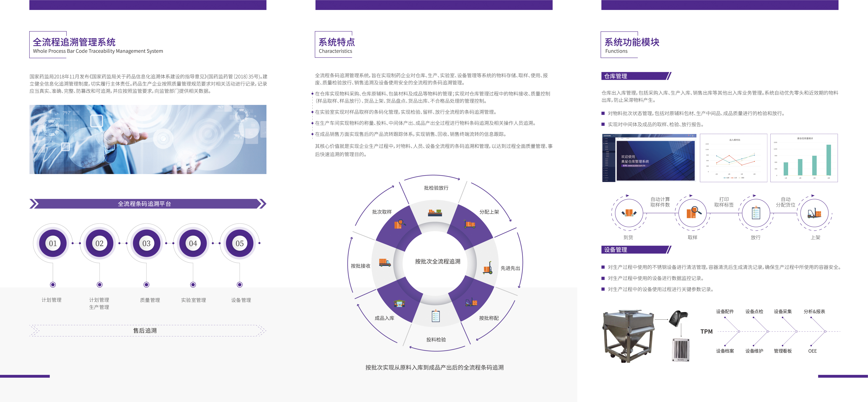Click the 全流程条码追溯平台 banner
Image resolution: width=868 pixels, height=402 pixels.
click(145, 204)
